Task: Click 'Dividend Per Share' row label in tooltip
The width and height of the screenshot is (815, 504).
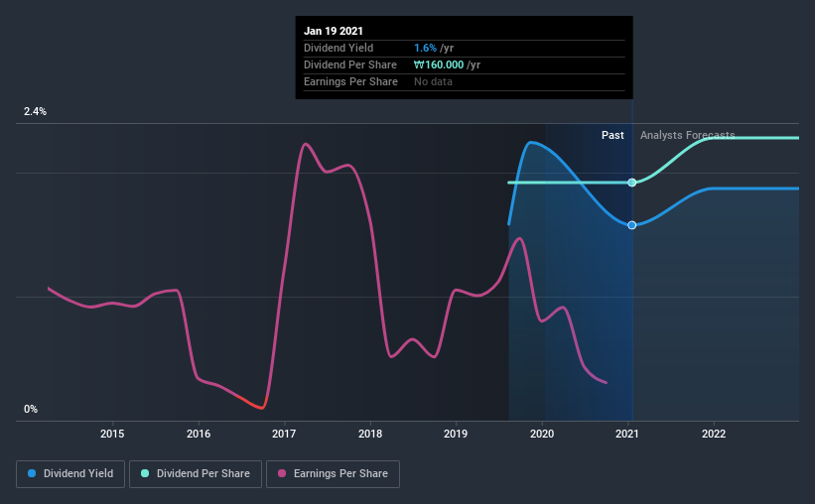Action: 350,64
